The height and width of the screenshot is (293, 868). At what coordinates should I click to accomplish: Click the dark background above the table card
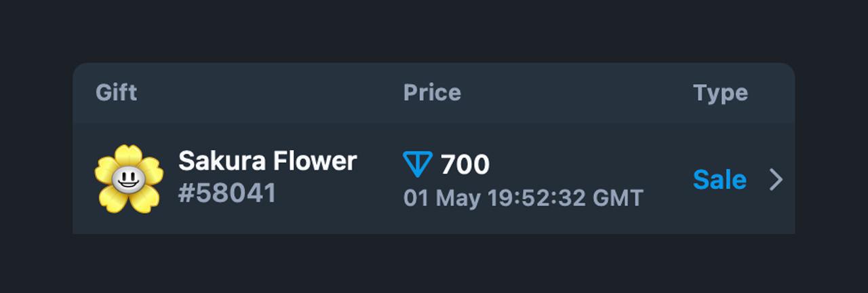[x=434, y=31]
